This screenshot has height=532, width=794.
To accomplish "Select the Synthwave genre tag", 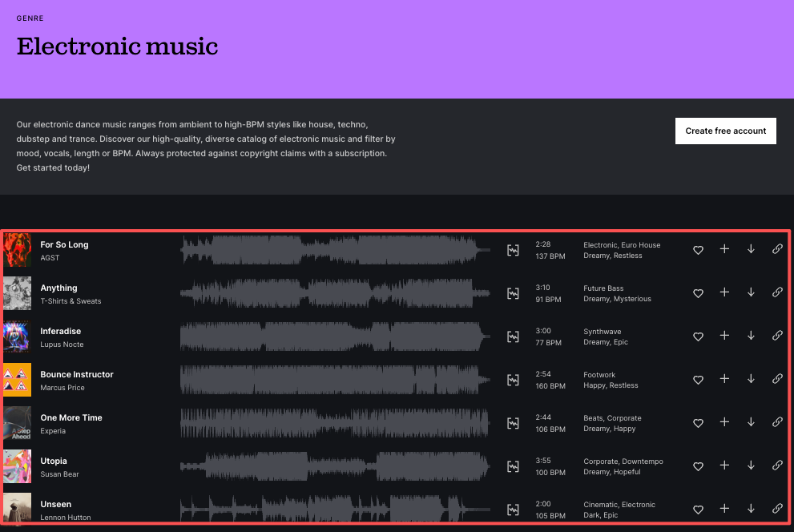I will [602, 332].
